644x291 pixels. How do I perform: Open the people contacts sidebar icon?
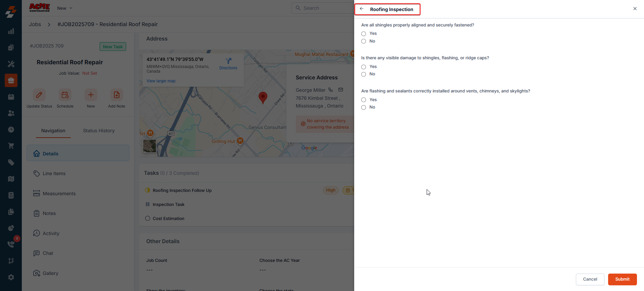coord(11,113)
